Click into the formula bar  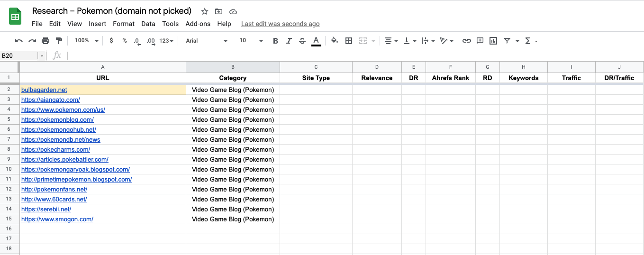click(355, 56)
